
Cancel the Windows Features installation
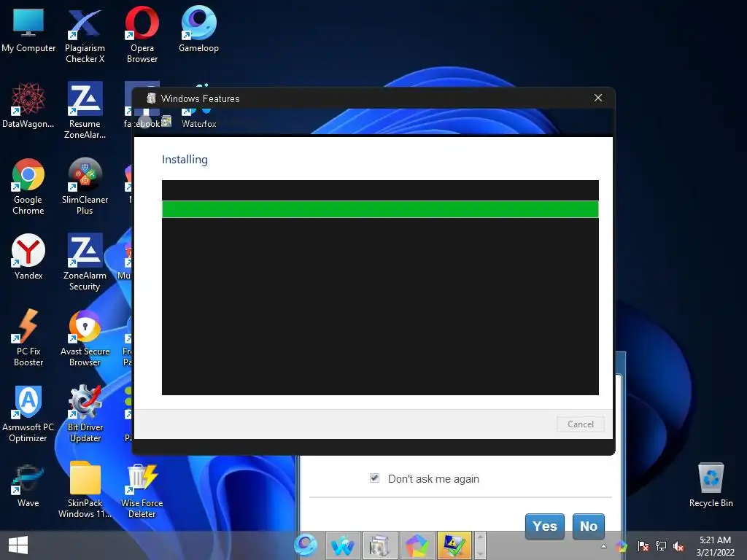pyautogui.click(x=580, y=424)
